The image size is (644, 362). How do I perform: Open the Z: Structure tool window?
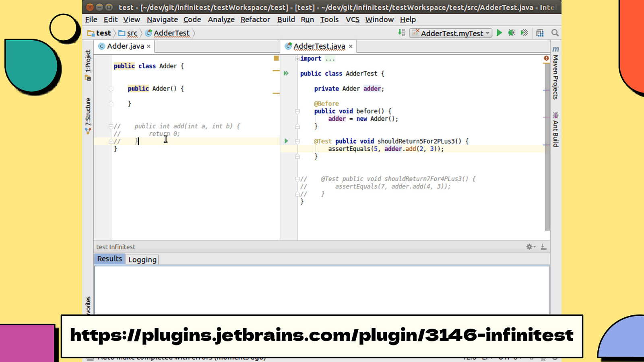[88, 115]
